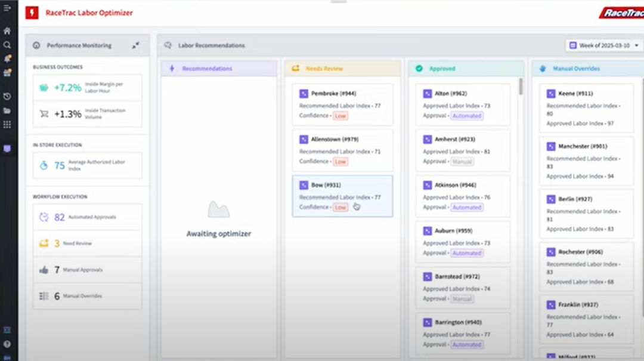Click the Amherst card store icon
This screenshot has width=644, height=361.
[427, 140]
